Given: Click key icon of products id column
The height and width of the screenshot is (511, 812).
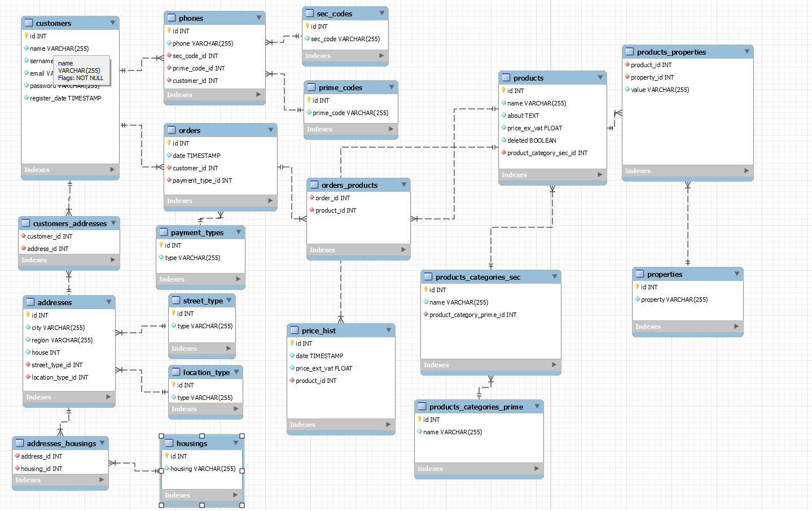Looking at the screenshot, I should pos(503,90).
